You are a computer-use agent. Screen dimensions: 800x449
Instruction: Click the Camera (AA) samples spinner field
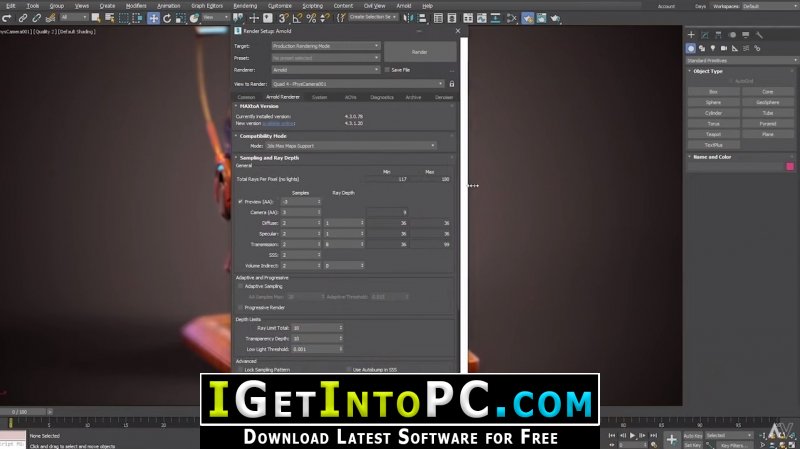click(x=301, y=212)
